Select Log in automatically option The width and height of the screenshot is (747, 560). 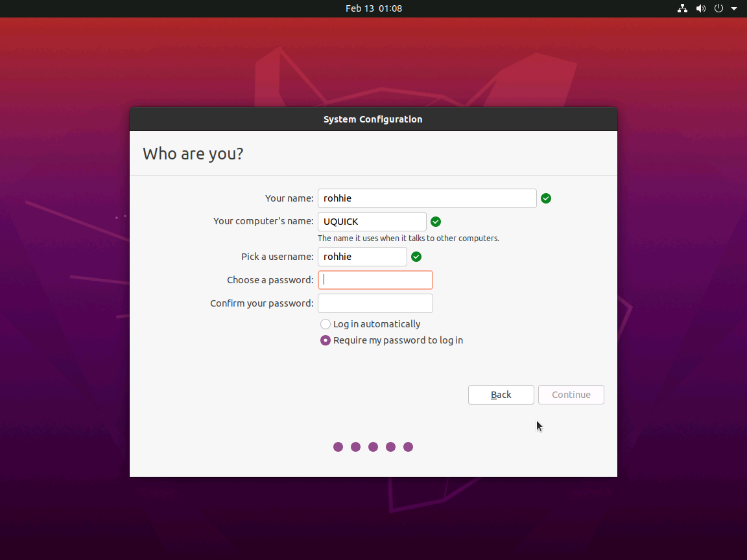[x=371, y=324]
